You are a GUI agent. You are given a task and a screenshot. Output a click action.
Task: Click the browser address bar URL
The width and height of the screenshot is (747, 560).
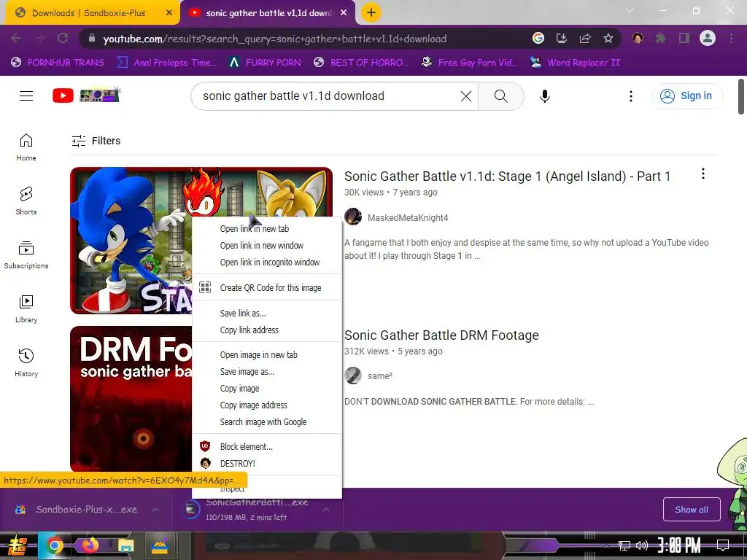(x=275, y=39)
